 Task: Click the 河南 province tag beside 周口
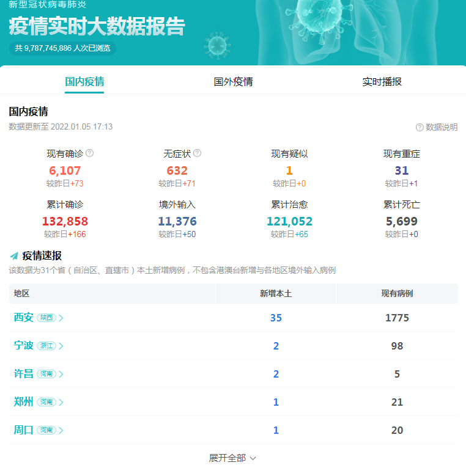point(46,430)
